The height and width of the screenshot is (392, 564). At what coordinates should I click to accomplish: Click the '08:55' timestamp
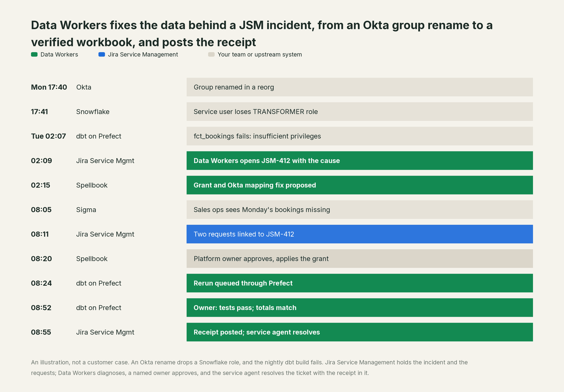point(41,332)
